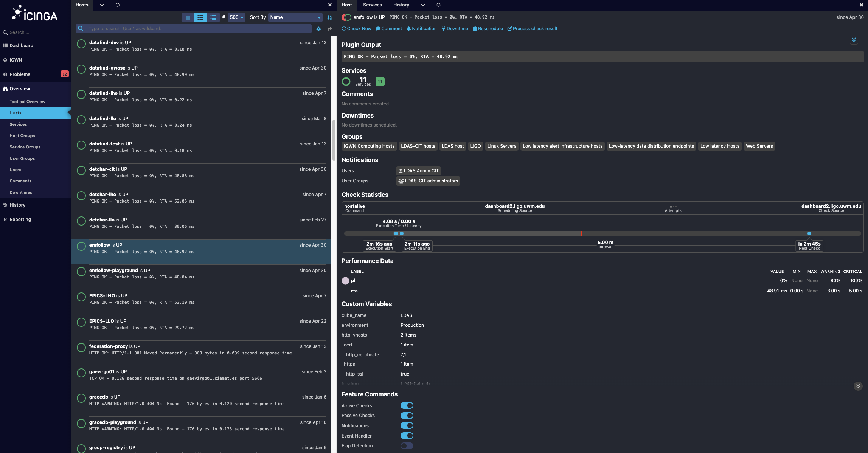Click the Icinga logo
868x453 pixels.
point(35,13)
